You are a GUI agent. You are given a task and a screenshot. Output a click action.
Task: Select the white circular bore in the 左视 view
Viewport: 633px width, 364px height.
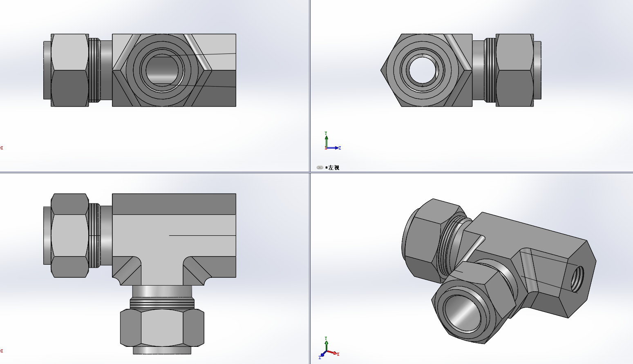pos(423,70)
